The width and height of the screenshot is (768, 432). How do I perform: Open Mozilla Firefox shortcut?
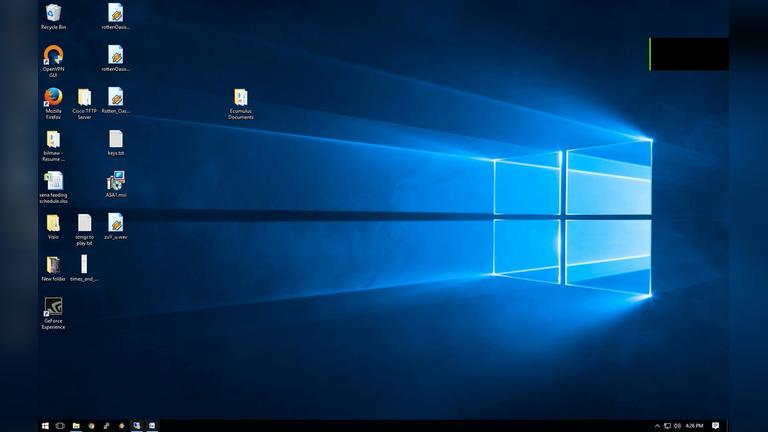coord(53,103)
